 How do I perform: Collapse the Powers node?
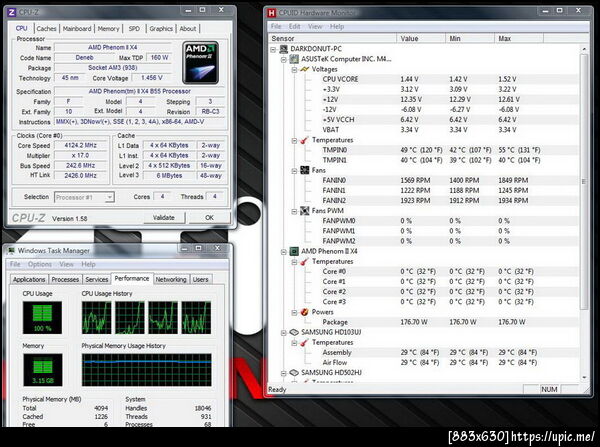[294, 312]
